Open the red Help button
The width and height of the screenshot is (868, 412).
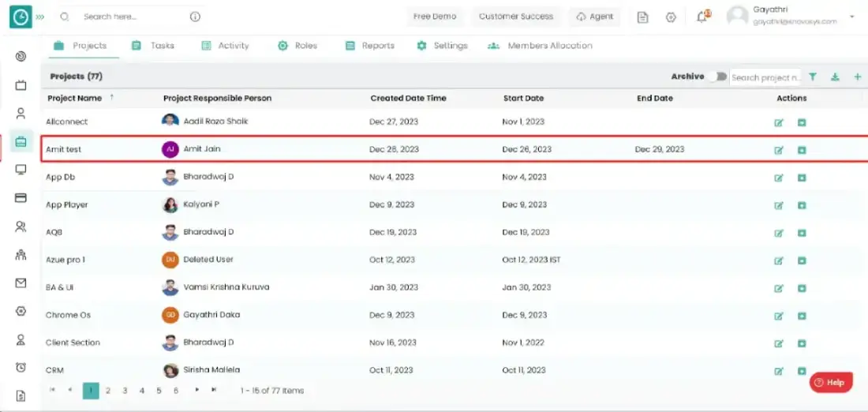click(x=831, y=383)
